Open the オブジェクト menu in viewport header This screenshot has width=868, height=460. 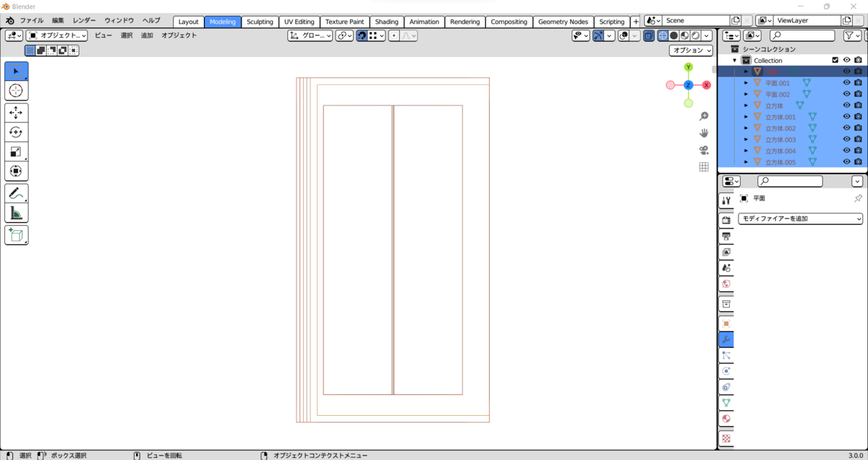179,35
